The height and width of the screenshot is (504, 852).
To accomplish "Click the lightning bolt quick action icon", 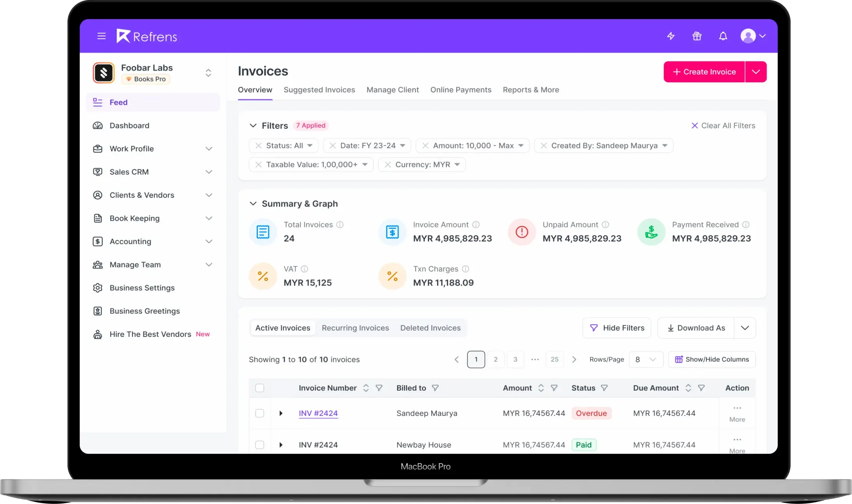I will 671,36.
